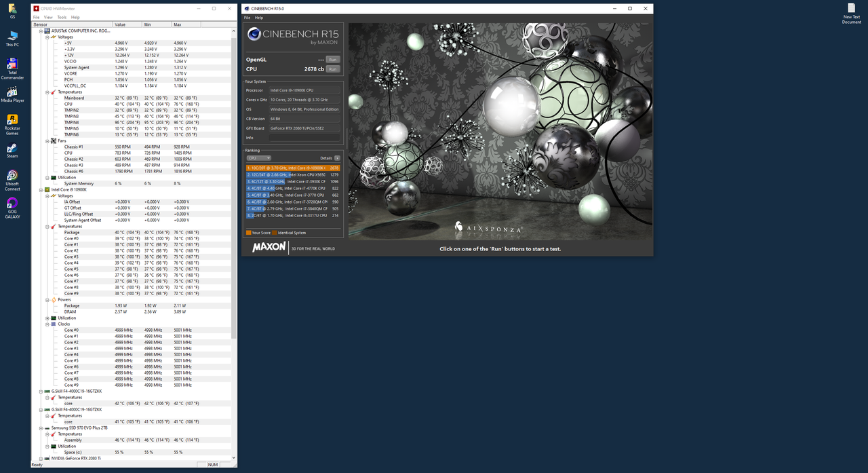Image resolution: width=868 pixels, height=473 pixels.
Task: Click the Min column header
Action: pos(157,24)
